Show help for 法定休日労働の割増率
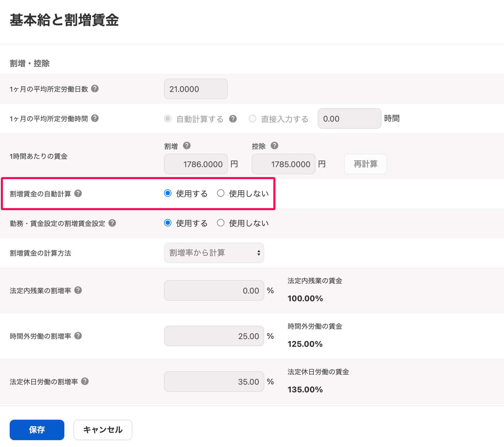The width and height of the screenshot is (504, 447). (85, 381)
